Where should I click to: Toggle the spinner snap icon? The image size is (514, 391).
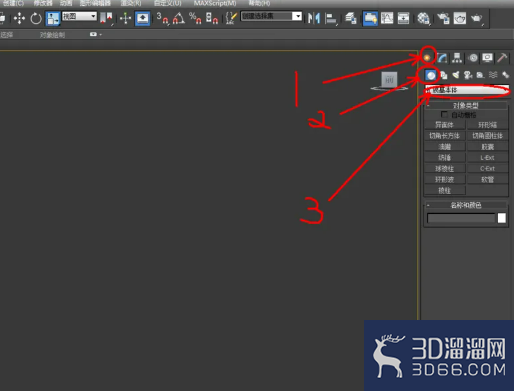pyautogui.click(x=212, y=18)
